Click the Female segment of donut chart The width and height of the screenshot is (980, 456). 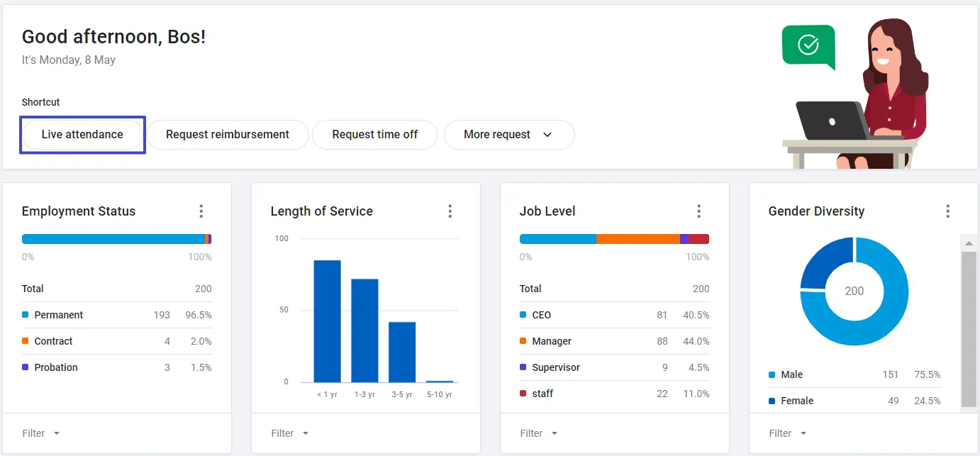pos(824,262)
